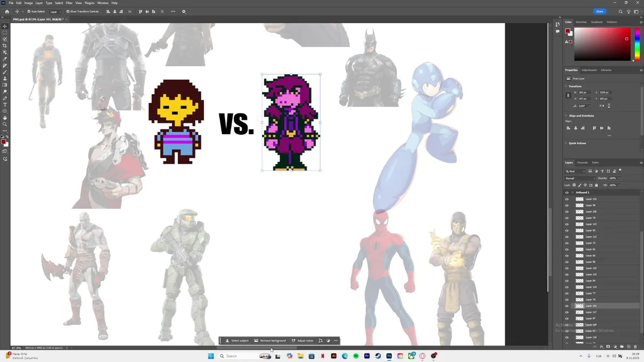Pick a color in the color field

pyautogui.click(x=602, y=44)
